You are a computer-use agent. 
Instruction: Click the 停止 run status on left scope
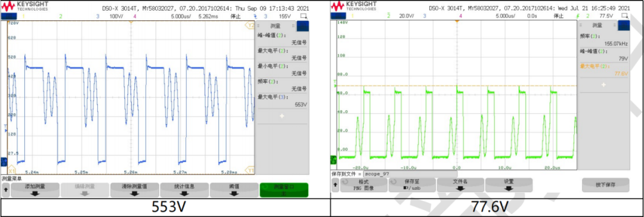[236, 16]
